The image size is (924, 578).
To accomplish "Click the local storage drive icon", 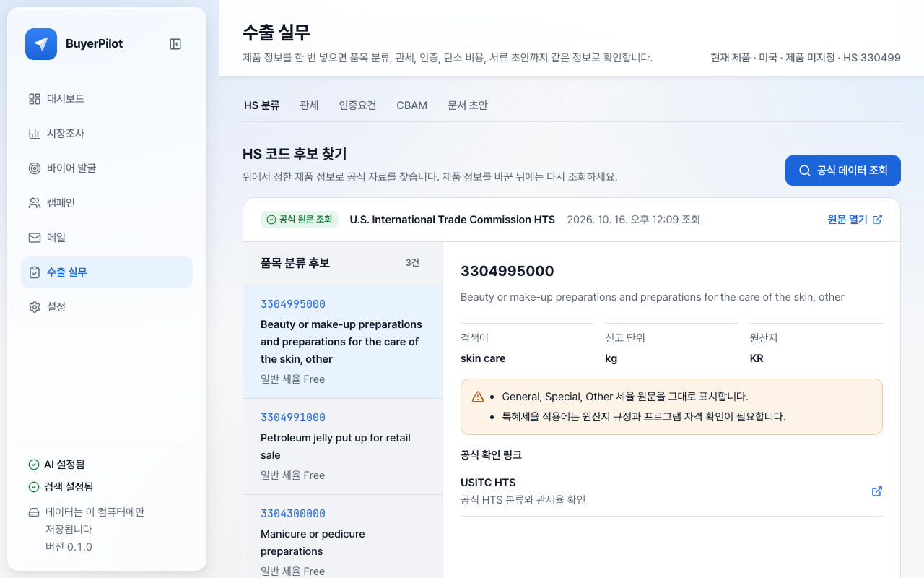I will (34, 512).
